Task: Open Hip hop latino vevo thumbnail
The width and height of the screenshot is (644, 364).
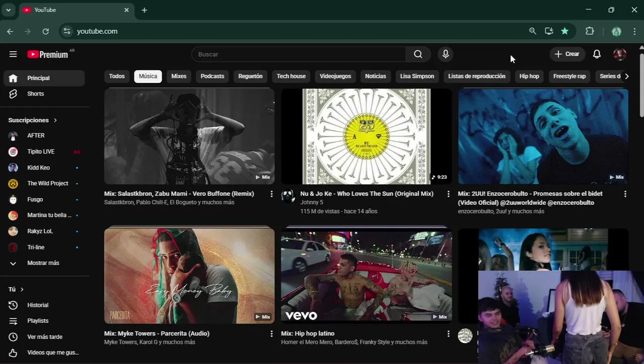Action: point(366,276)
